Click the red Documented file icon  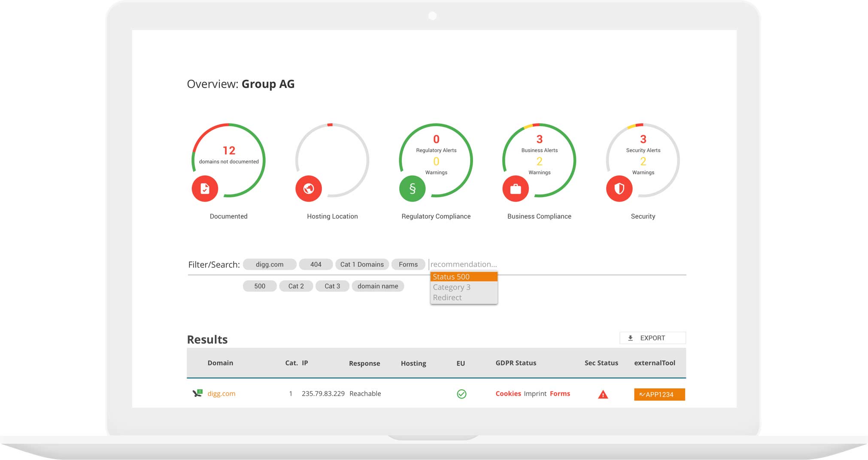(205, 189)
